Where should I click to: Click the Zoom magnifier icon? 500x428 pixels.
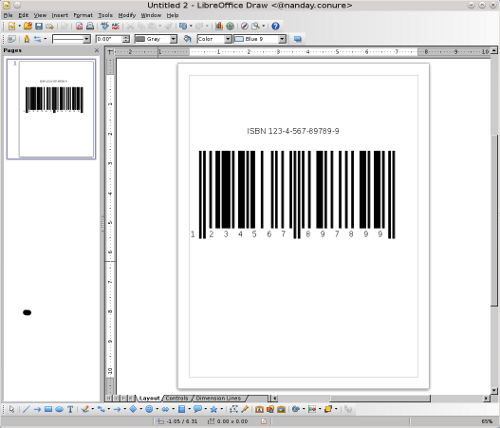[x=256, y=26]
